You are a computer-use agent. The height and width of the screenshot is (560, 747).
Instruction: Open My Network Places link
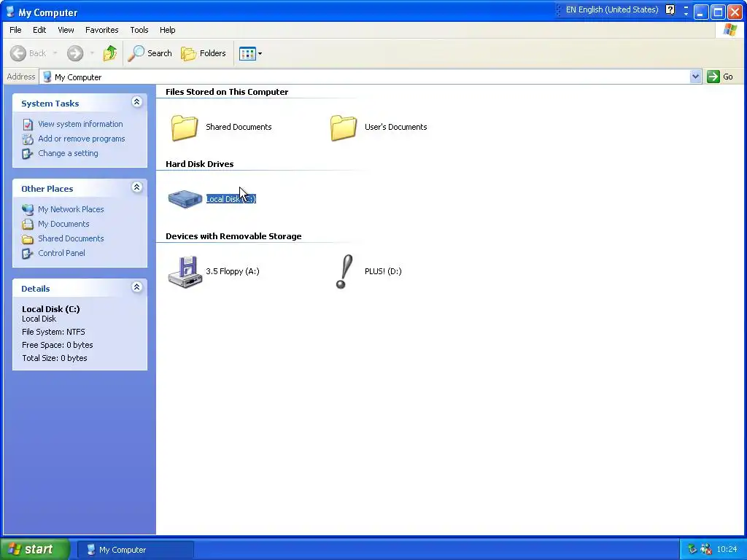click(x=71, y=209)
